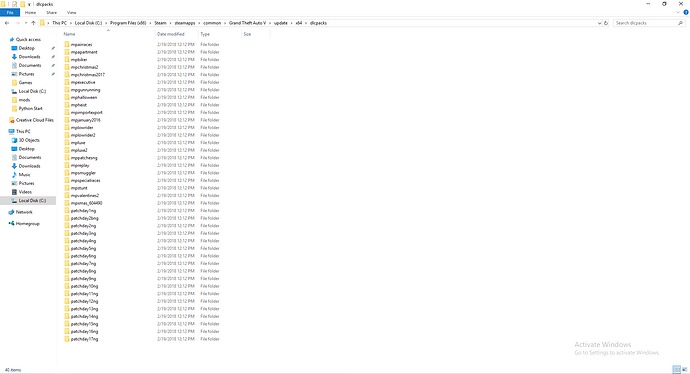Select the mpimportexport folder name
Screen dimensions: 690x374
[x=86, y=112]
